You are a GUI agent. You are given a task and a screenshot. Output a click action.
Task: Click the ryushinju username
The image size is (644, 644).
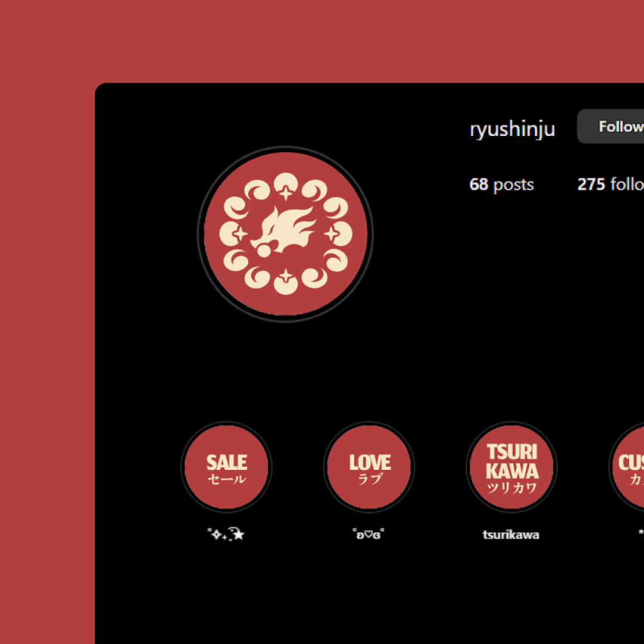coord(512,129)
